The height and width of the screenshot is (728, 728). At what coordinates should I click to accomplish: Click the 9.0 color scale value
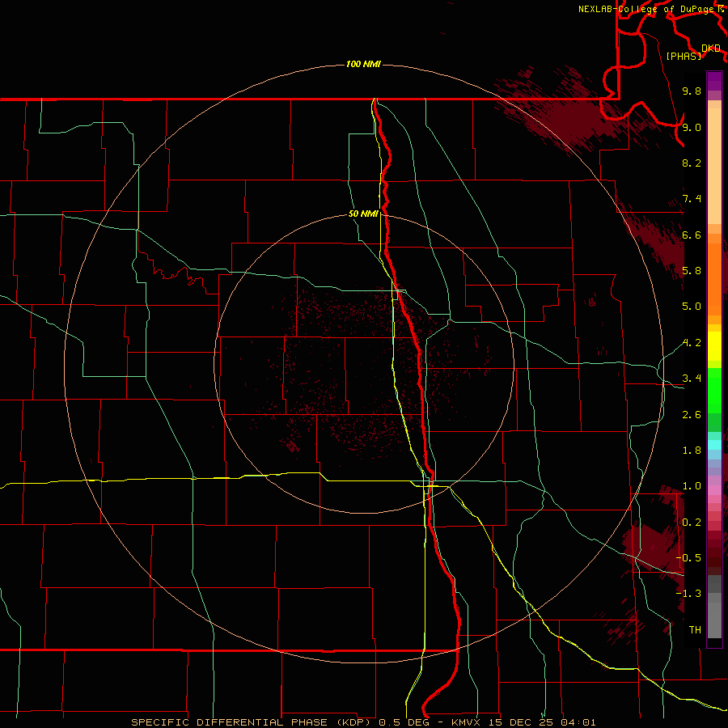click(x=692, y=127)
